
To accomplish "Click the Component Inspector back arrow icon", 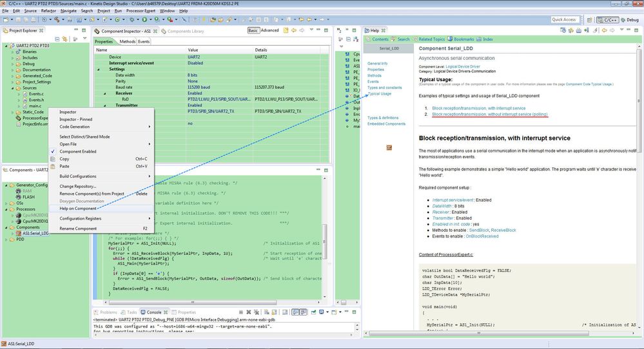I will point(294,30).
